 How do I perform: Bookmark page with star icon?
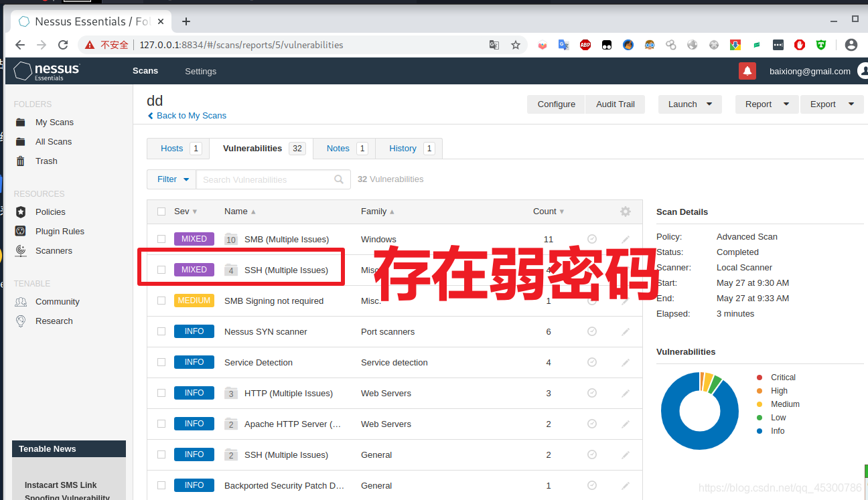[x=516, y=45]
